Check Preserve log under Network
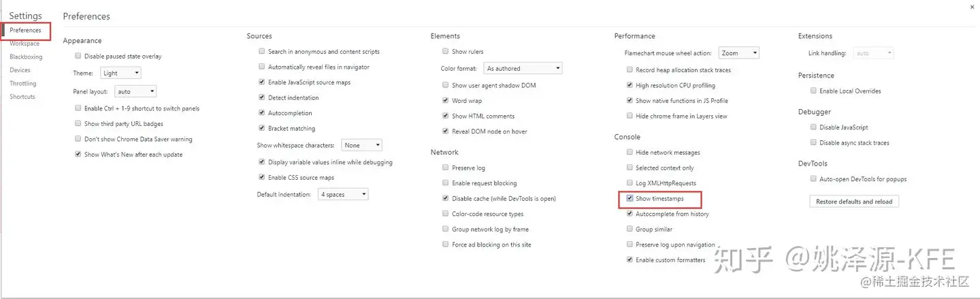980x299 pixels. (x=446, y=168)
